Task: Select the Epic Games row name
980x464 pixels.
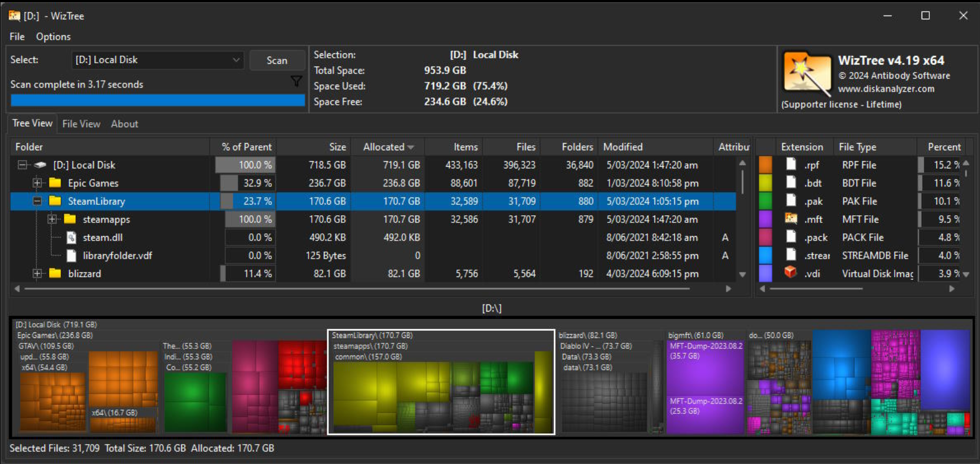Action: [x=93, y=183]
